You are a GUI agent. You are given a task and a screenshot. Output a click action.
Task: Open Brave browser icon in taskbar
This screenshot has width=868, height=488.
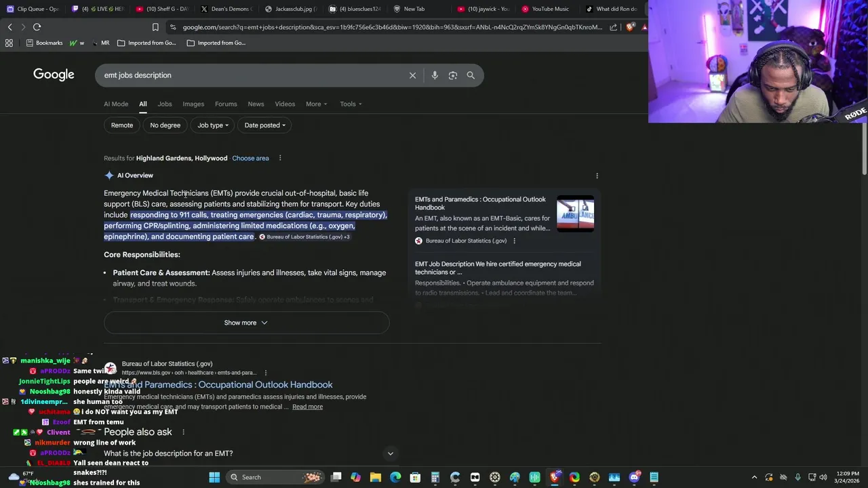[x=555, y=477]
